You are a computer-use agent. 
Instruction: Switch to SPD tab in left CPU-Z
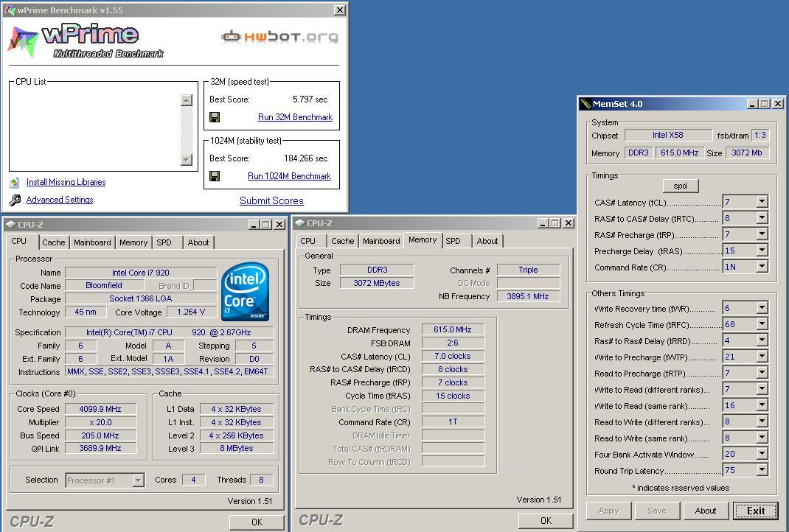(164, 242)
